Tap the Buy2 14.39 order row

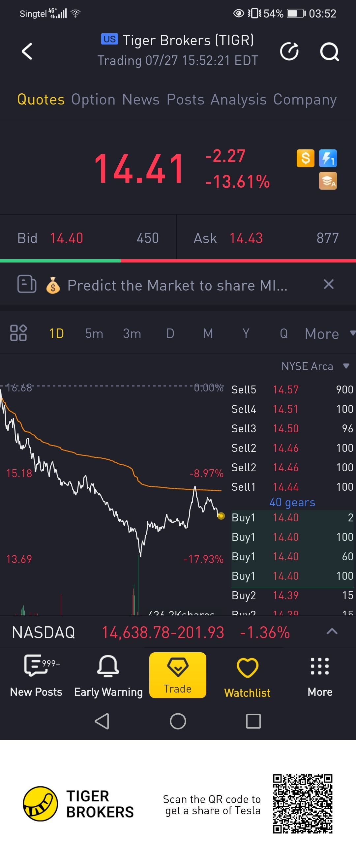coord(292,595)
